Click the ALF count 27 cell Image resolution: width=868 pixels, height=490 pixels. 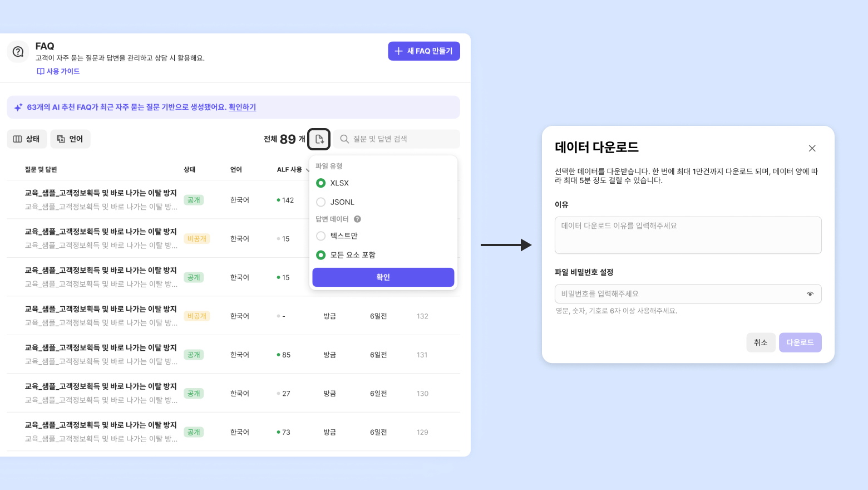284,394
